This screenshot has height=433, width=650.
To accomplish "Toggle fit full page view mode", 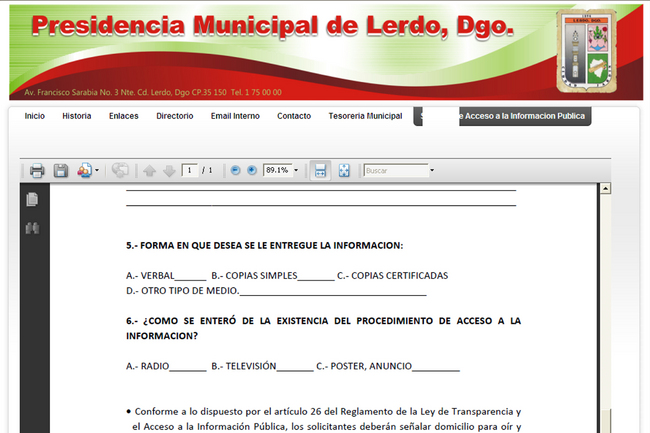I will click(x=344, y=171).
